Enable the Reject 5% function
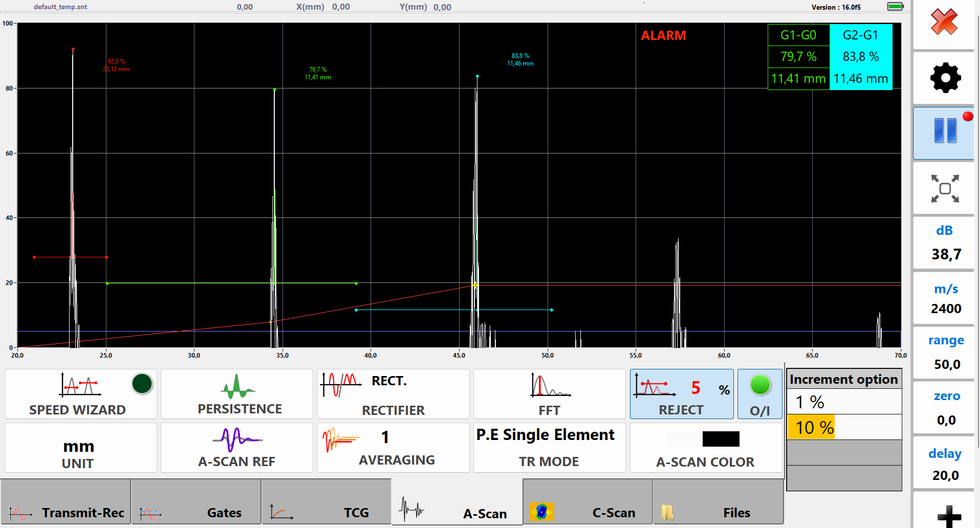The width and height of the screenshot is (980, 528). [682, 394]
